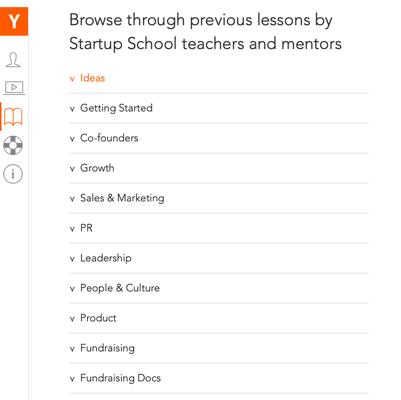
Task: Select the Product topic
Action: coord(98,318)
